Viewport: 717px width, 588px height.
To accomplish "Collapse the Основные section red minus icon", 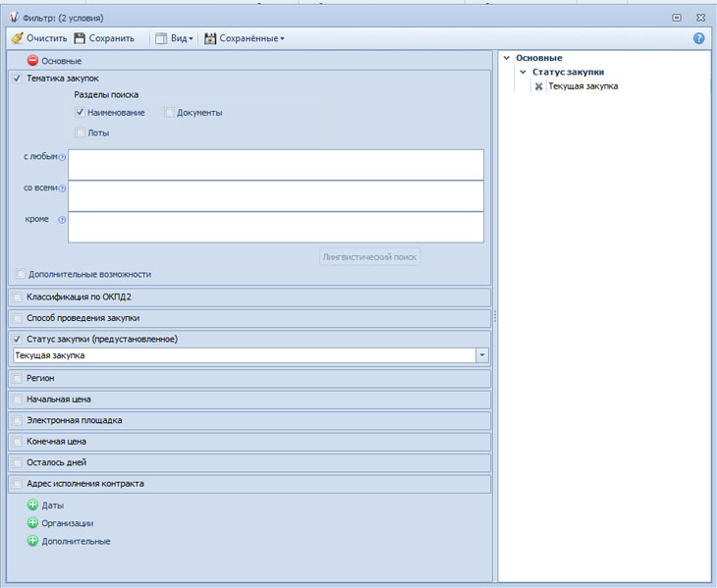I will click(x=32, y=61).
